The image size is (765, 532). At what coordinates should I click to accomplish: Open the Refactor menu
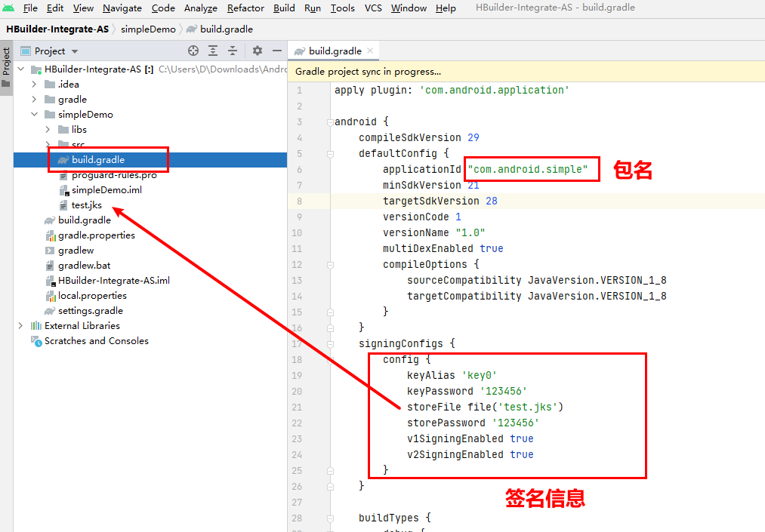pos(245,8)
